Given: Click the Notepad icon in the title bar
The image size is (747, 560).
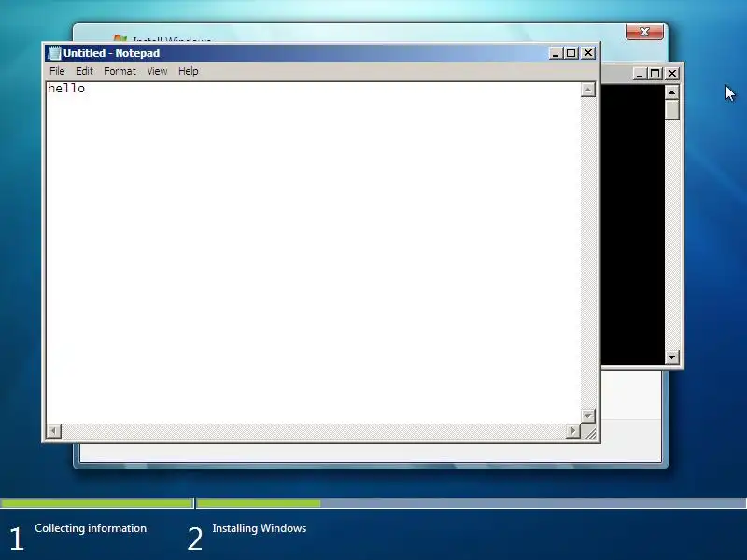Looking at the screenshot, I should tap(55, 53).
